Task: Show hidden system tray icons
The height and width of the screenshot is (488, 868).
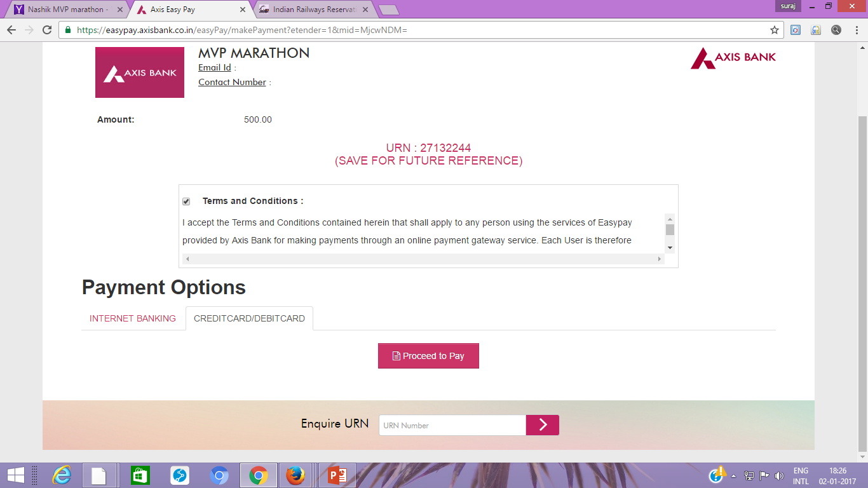Action: coord(734,475)
